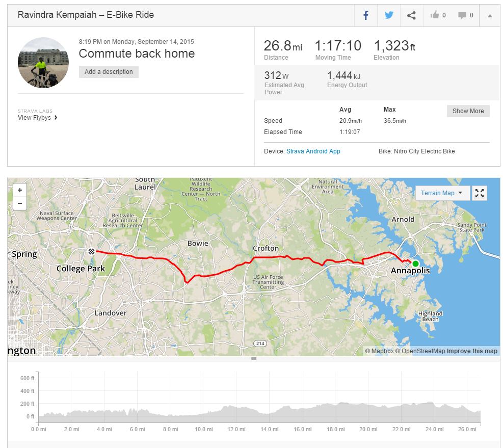Click Add a description button
The image size is (503, 448).
(109, 72)
